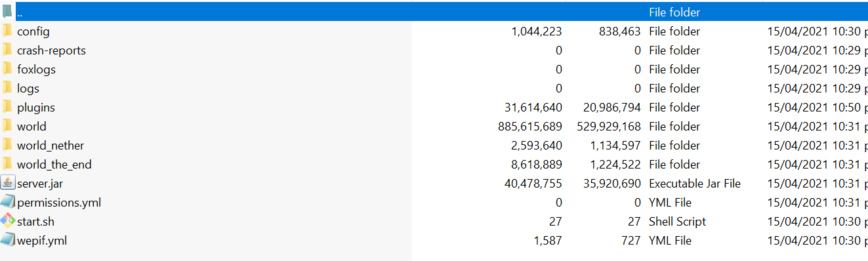Click the wepif.yml file icon
The image size is (868, 261).
click(7, 240)
